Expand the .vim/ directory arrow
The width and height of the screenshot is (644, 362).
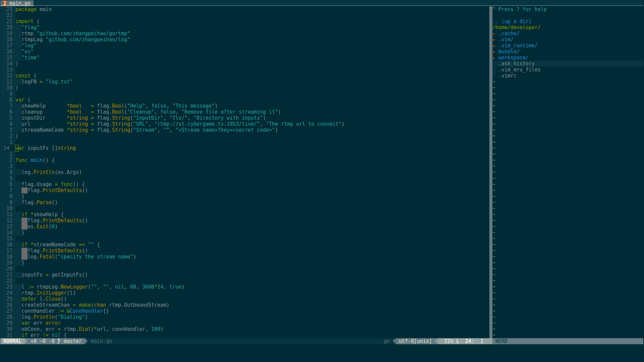pos(494,40)
